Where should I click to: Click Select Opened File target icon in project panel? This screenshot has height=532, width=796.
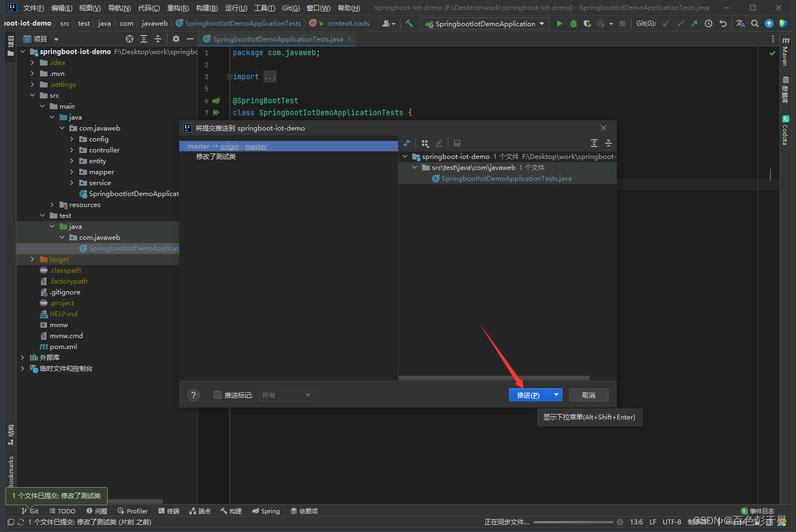click(130, 39)
